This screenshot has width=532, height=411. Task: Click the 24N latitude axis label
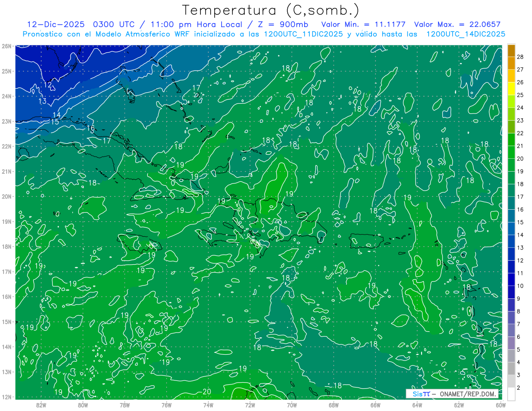[6, 96]
